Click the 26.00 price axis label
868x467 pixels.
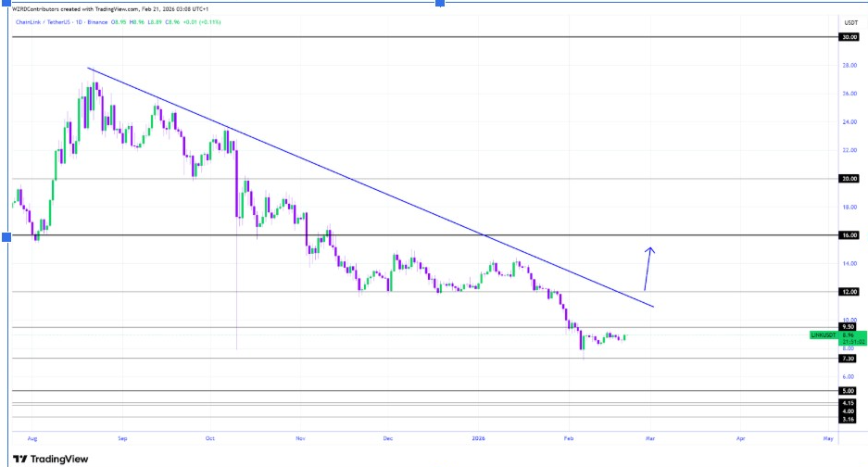(x=849, y=94)
